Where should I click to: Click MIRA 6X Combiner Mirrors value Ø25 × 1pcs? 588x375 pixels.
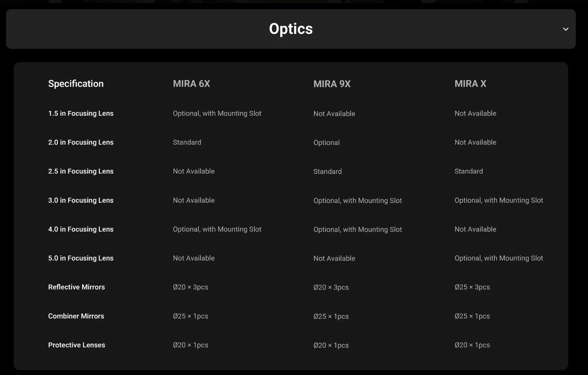pos(191,316)
